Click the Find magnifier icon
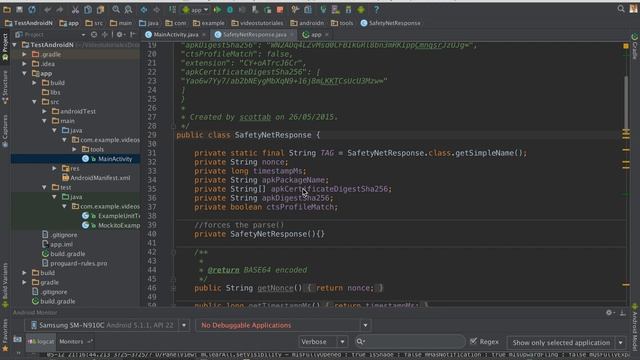640x360 pixels. click(116, 9)
